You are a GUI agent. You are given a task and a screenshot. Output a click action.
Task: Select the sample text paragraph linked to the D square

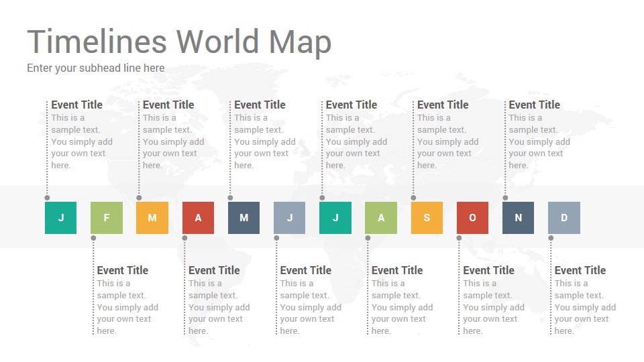pos(585,307)
